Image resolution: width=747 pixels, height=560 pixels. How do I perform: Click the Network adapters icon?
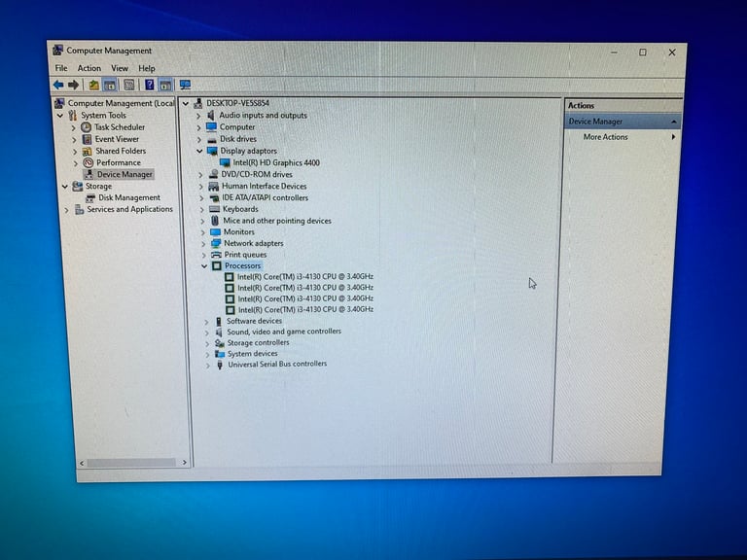(x=216, y=243)
